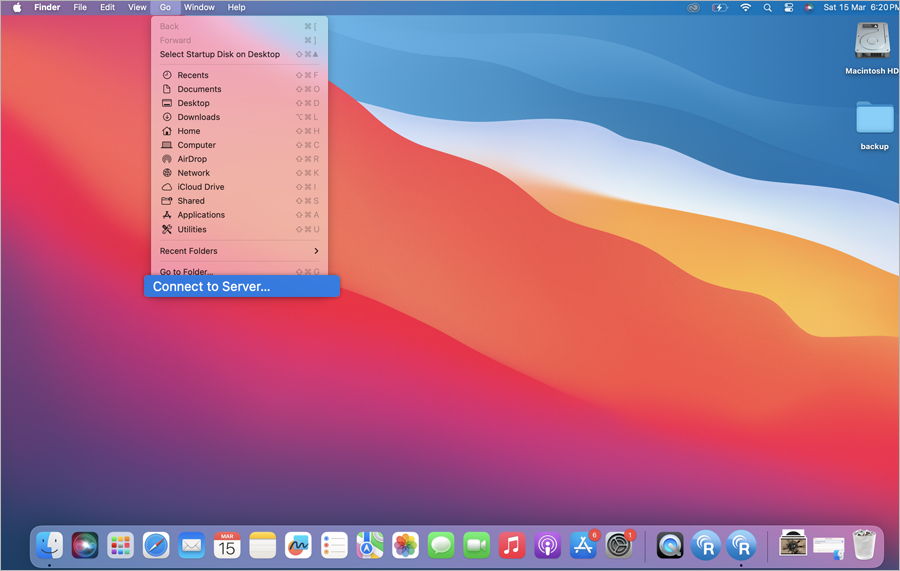
Task: Go to iCloud Drive
Action: pos(239,187)
